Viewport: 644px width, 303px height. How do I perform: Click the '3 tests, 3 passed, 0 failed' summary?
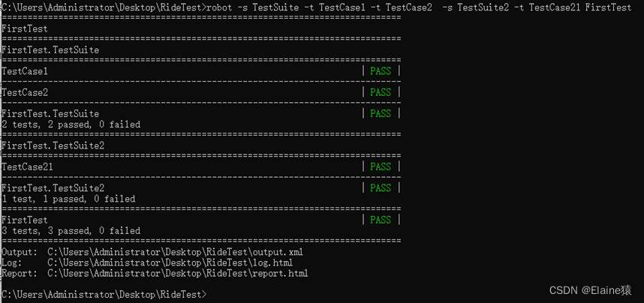71,231
